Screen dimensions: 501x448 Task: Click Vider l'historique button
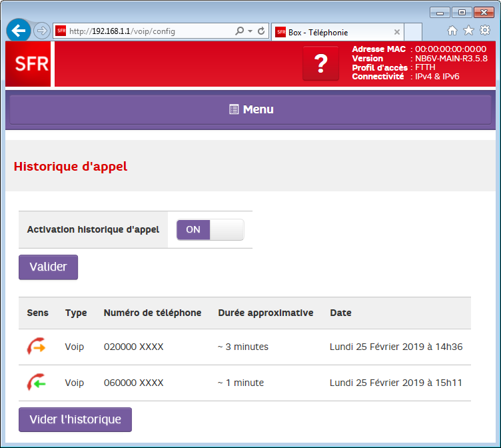[75, 419]
